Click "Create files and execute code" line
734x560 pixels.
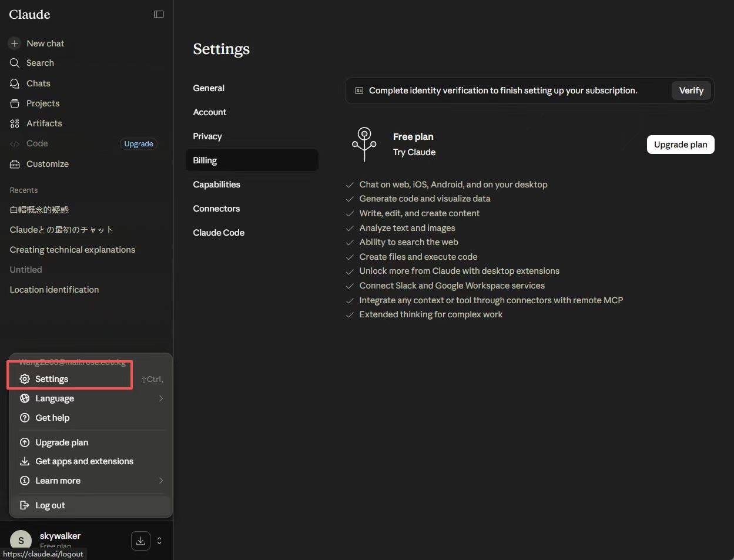[x=418, y=257]
